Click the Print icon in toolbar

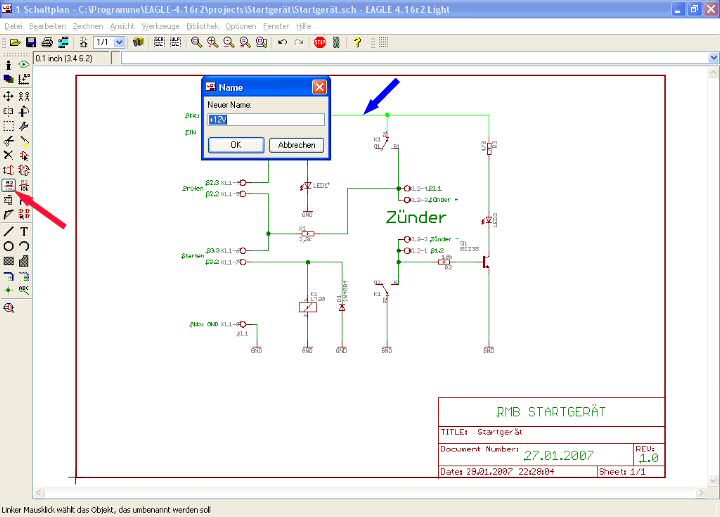click(x=47, y=43)
